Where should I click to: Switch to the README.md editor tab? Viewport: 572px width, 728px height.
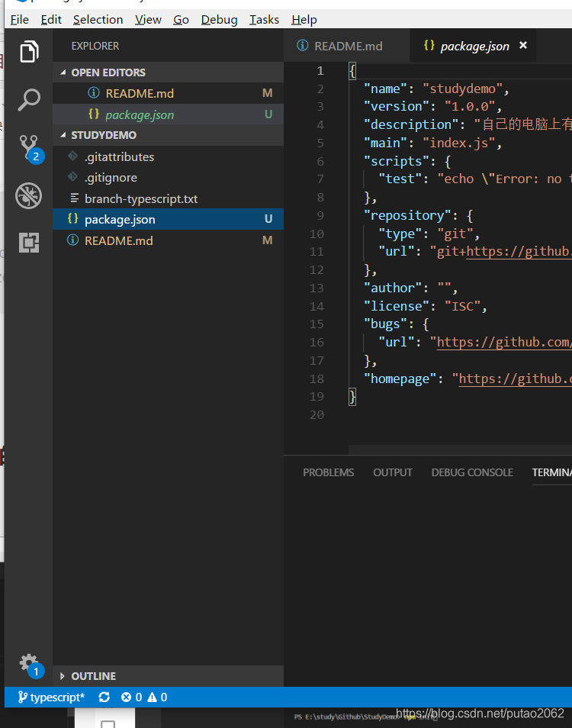point(346,46)
